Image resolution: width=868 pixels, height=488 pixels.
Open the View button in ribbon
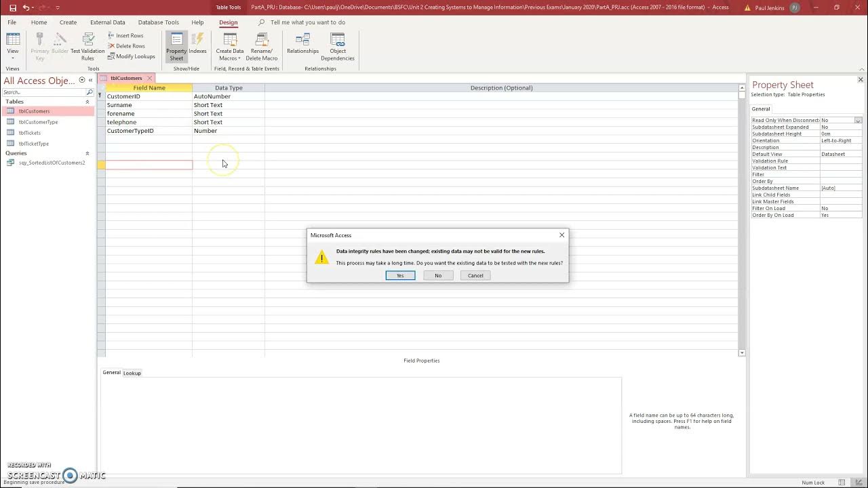[12, 46]
